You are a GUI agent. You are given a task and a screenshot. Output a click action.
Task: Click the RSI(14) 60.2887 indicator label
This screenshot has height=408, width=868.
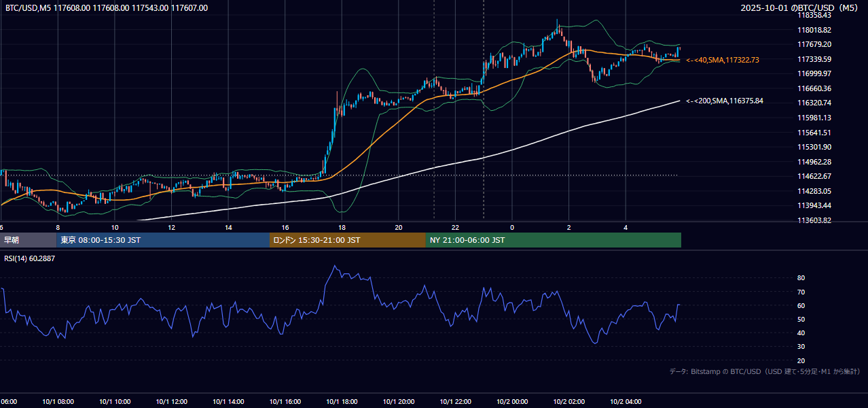[30, 258]
